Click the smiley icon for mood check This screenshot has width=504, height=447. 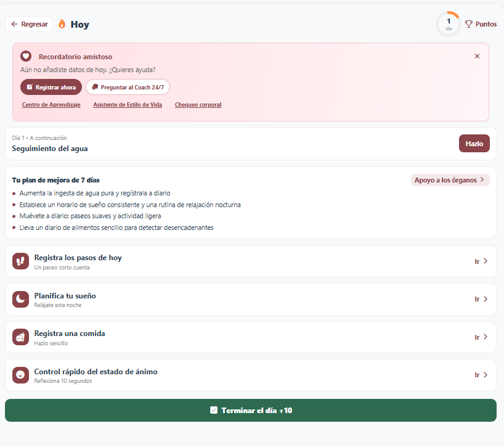[x=19, y=375]
